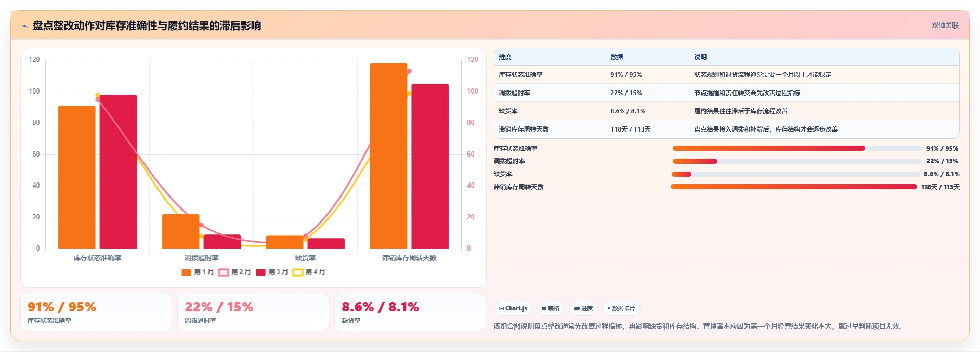Image resolution: width=980 pixels, height=352 pixels.
Task: Click the left y-axis value 120
Action: click(34, 60)
